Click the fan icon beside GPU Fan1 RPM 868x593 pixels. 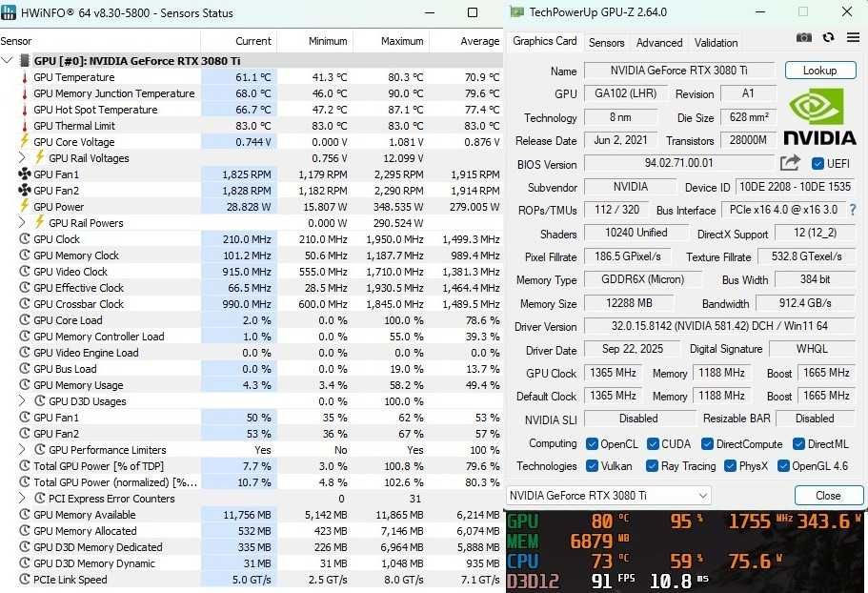point(25,174)
